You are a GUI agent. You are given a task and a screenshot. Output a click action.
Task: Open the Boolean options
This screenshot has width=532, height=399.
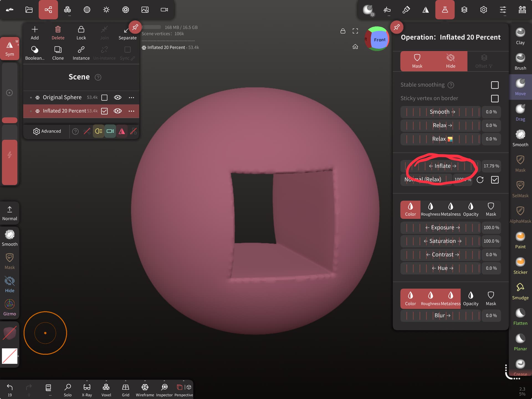pos(35,53)
